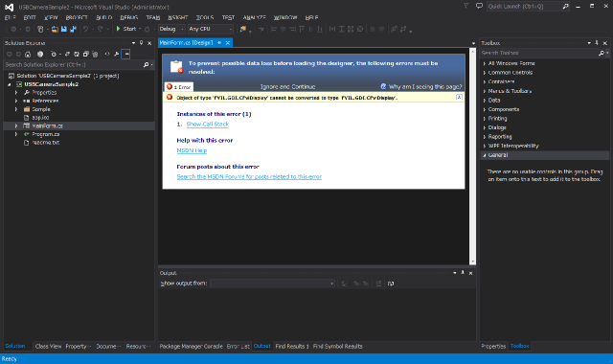Open the Show output from dropdown
Viewport: 613px width, 364px height.
(x=272, y=284)
